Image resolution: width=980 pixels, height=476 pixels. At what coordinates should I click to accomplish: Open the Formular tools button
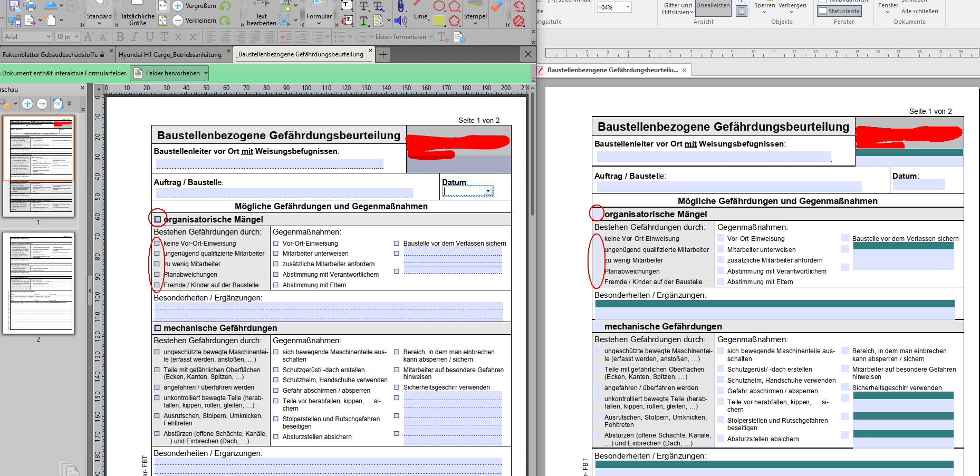[x=319, y=13]
